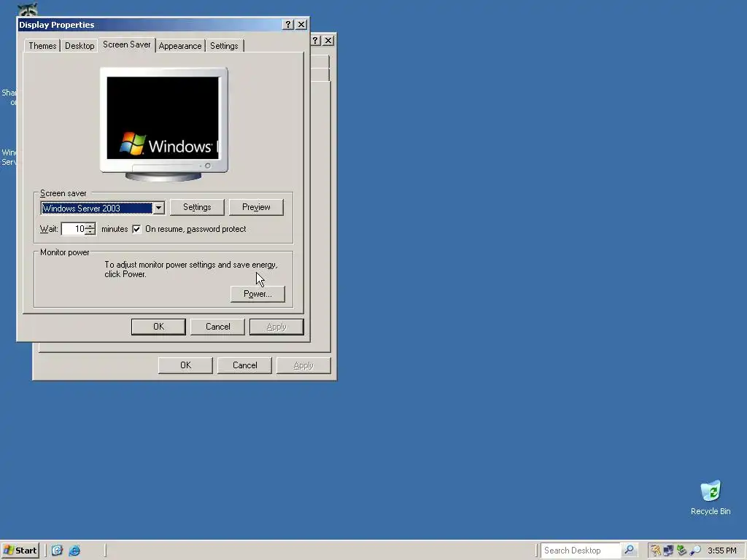Confirm Display Properties with OK
Image resolution: width=747 pixels, height=560 pixels.
point(158,327)
